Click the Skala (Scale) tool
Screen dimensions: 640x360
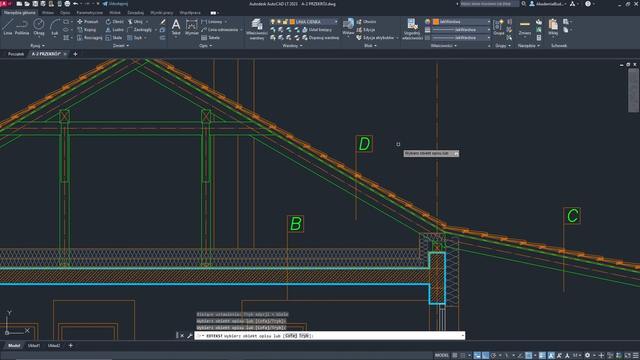[113, 38]
